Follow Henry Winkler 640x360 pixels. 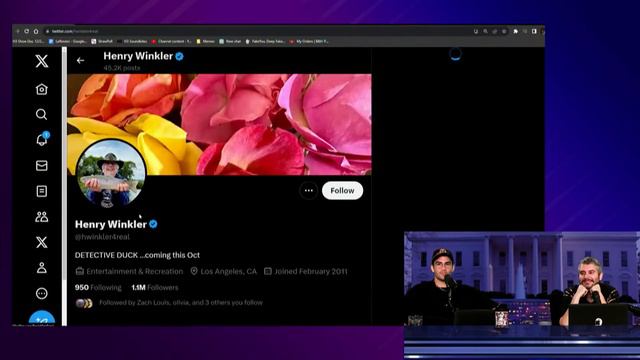(x=342, y=191)
